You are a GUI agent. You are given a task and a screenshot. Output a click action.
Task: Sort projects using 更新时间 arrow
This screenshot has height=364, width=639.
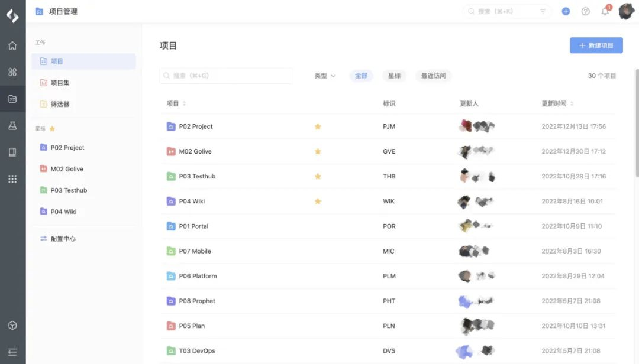pyautogui.click(x=573, y=103)
